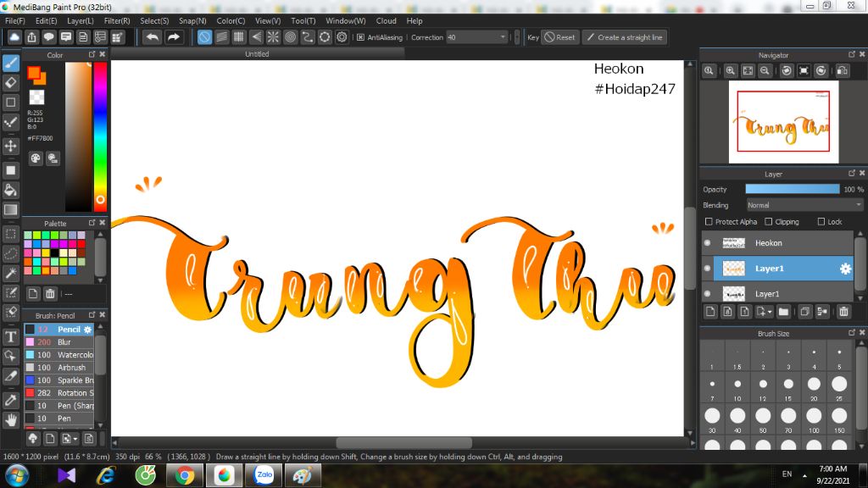Open Chrome from the taskbar

(x=185, y=475)
